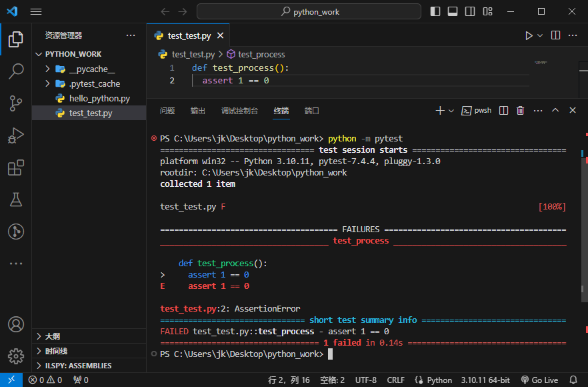
Task: Change the CRLF end of line sequence
Action: 395,380
